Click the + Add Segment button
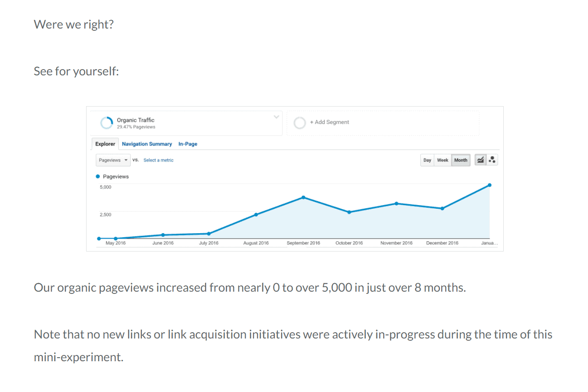 point(330,122)
